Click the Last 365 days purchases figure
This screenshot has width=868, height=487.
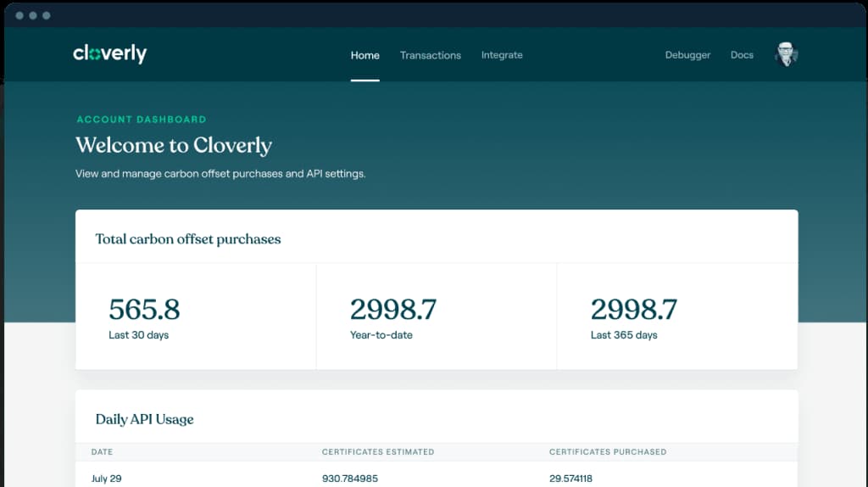click(633, 310)
